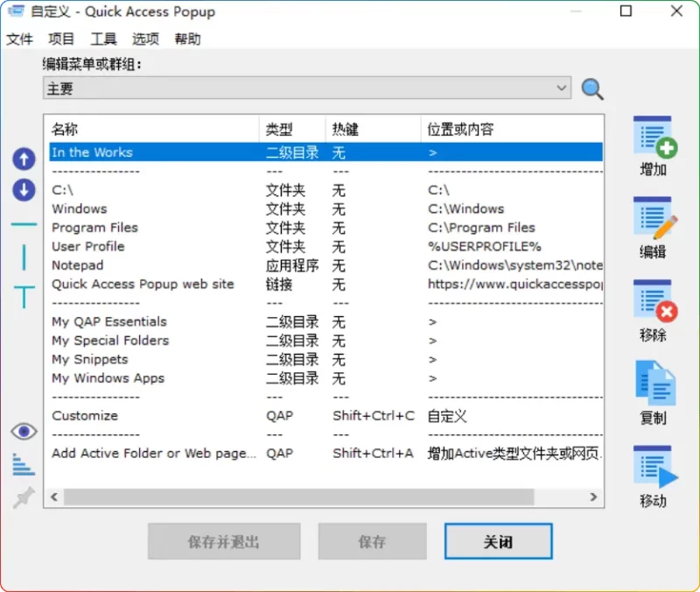Sort menu items using the sort bars icon
The image size is (700, 592).
(24, 465)
